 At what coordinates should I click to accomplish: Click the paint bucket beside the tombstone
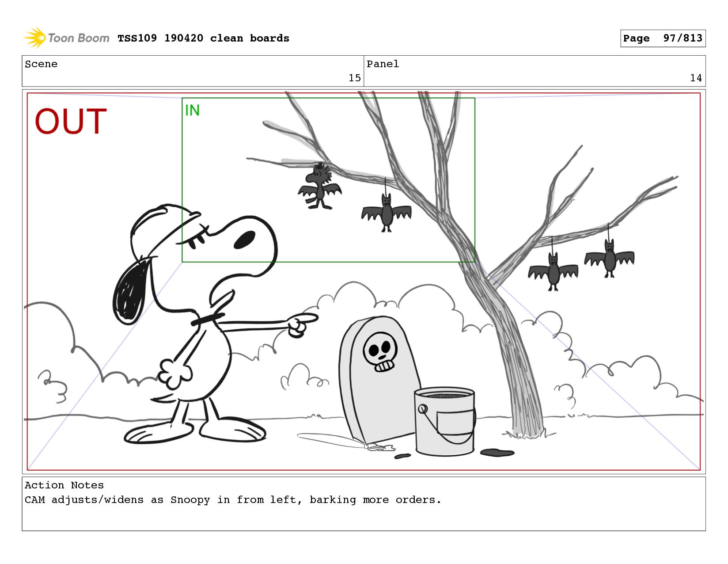coord(444,421)
